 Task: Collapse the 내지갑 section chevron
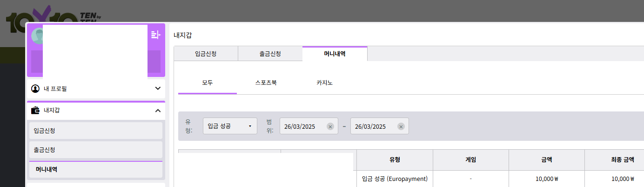pos(157,111)
